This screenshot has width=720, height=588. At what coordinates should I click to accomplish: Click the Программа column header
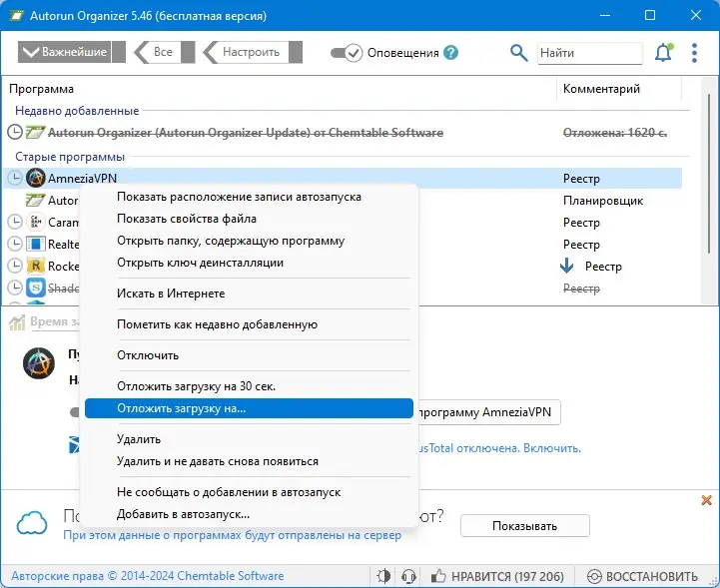pos(41,89)
